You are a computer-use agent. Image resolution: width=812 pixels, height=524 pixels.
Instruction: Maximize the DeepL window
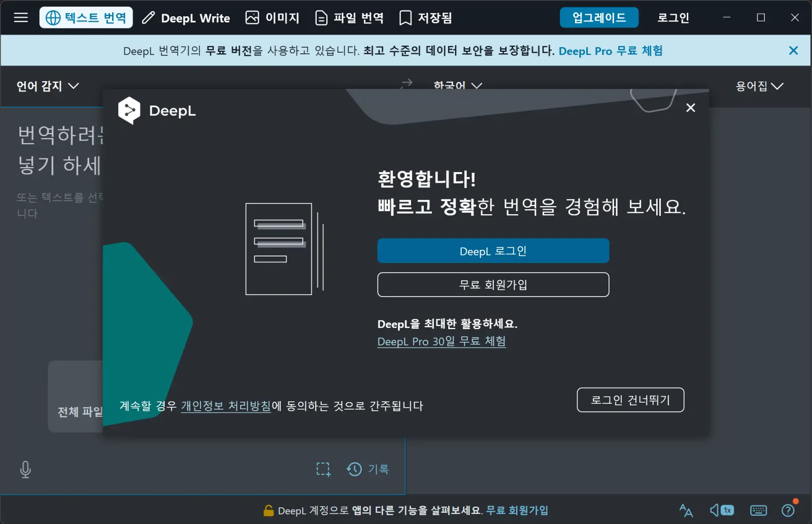tap(761, 18)
